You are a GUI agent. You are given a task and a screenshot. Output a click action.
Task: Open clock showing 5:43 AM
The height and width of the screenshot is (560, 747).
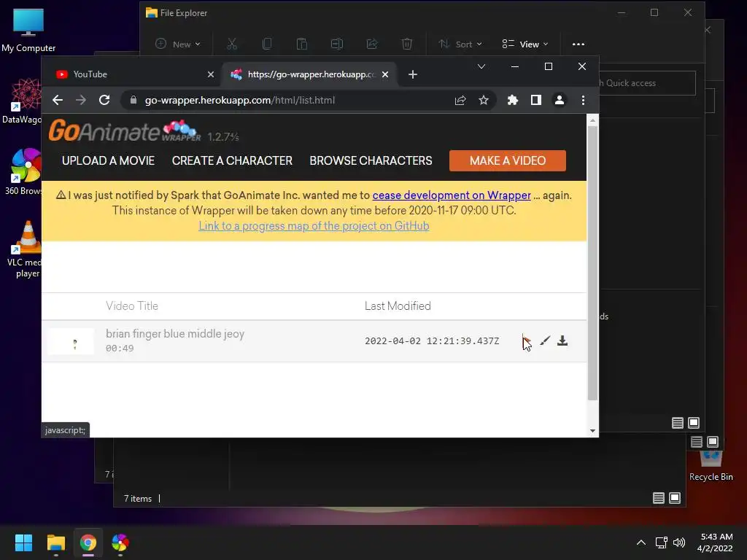pos(715,542)
